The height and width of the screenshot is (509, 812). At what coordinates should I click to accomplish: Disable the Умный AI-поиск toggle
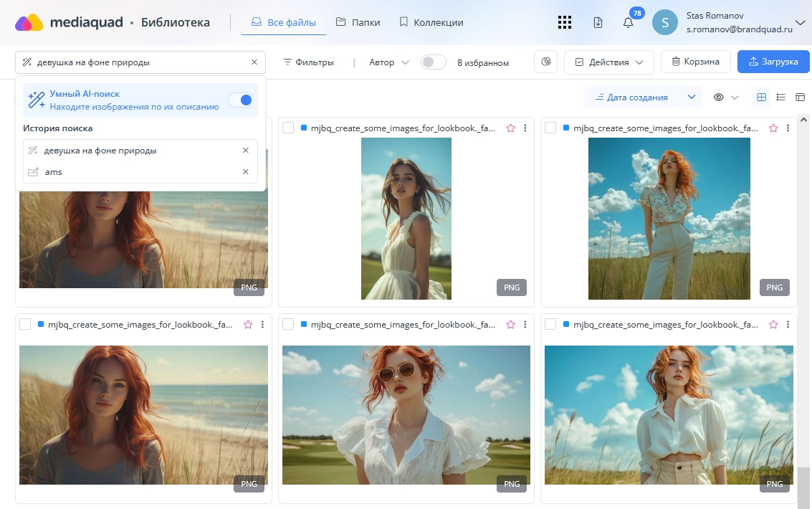click(x=240, y=100)
